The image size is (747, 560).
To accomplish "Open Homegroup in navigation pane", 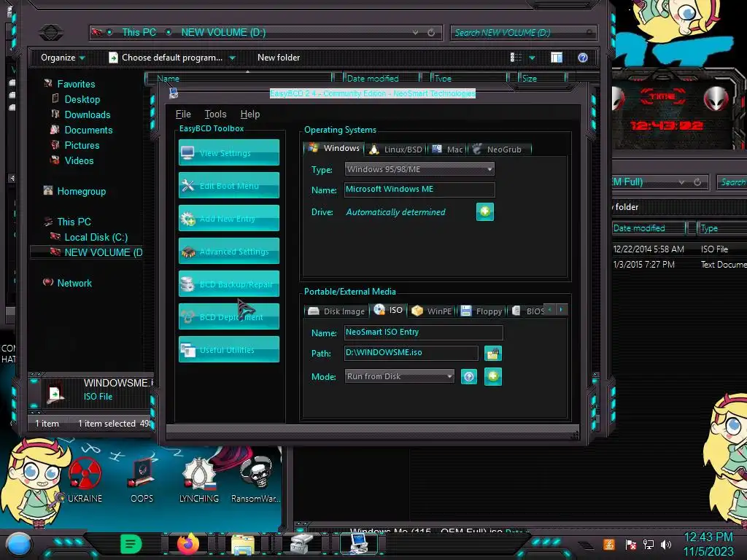I will (x=82, y=192).
